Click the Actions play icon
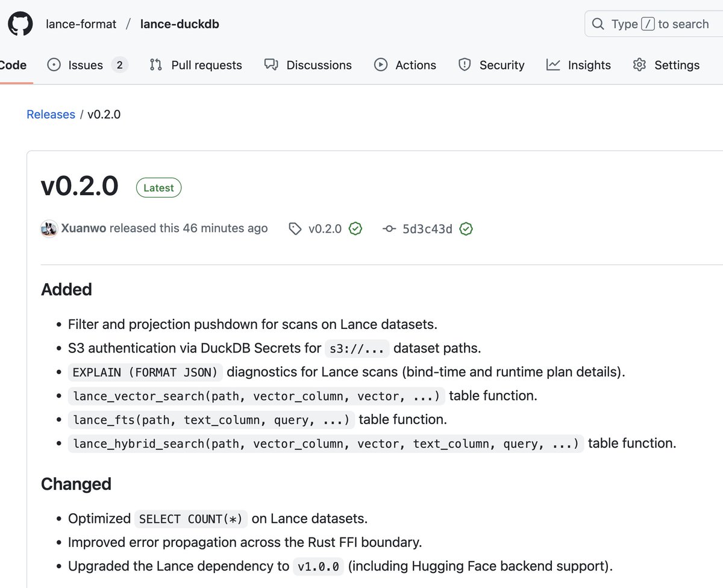Image resolution: width=723 pixels, height=588 pixels. click(x=381, y=65)
